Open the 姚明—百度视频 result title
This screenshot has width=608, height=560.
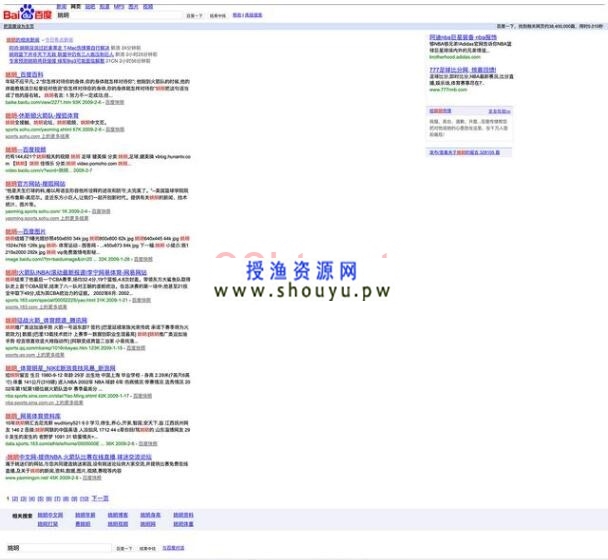(x=26, y=150)
